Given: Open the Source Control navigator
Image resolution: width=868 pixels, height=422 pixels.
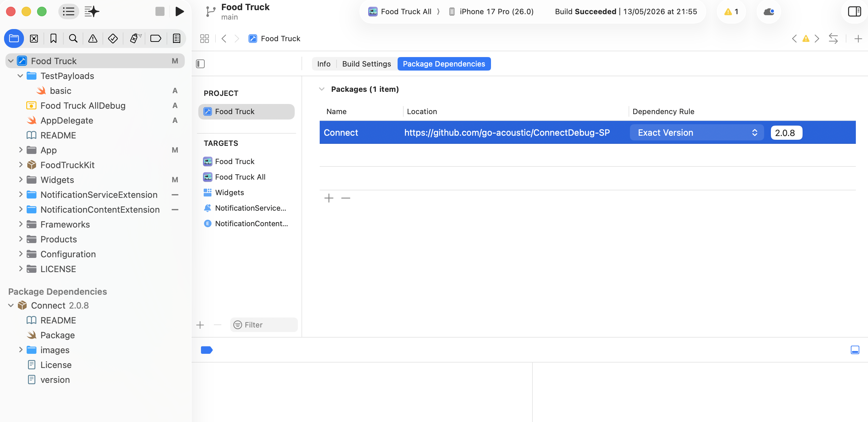Looking at the screenshot, I should (34, 38).
